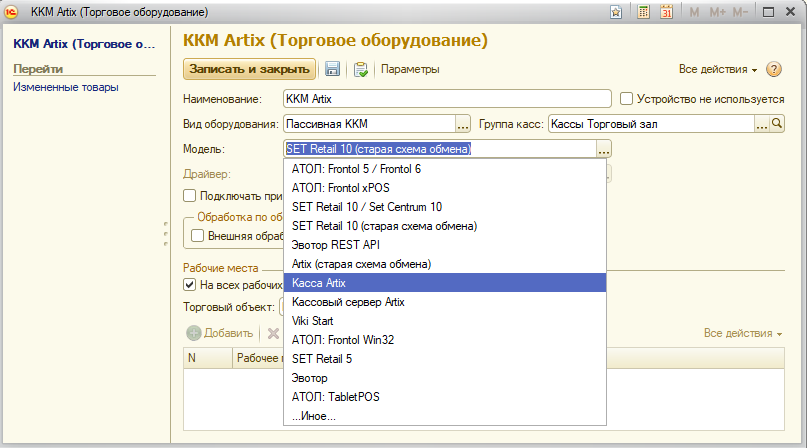Open the calendar icon in title bar
This screenshot has height=448, width=807.
[x=666, y=12]
